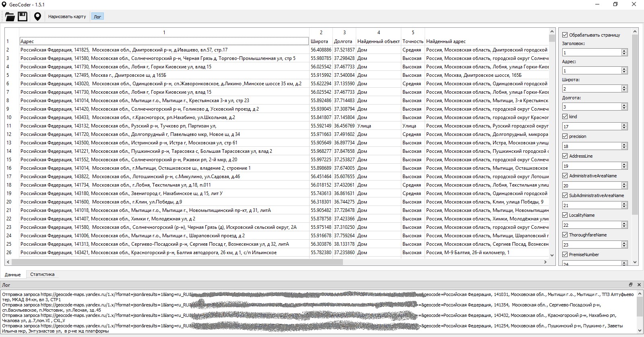Click the settings panel vertical scrollbar thumb
Image resolution: width=644 pixels, height=337 pixels.
pos(635,125)
